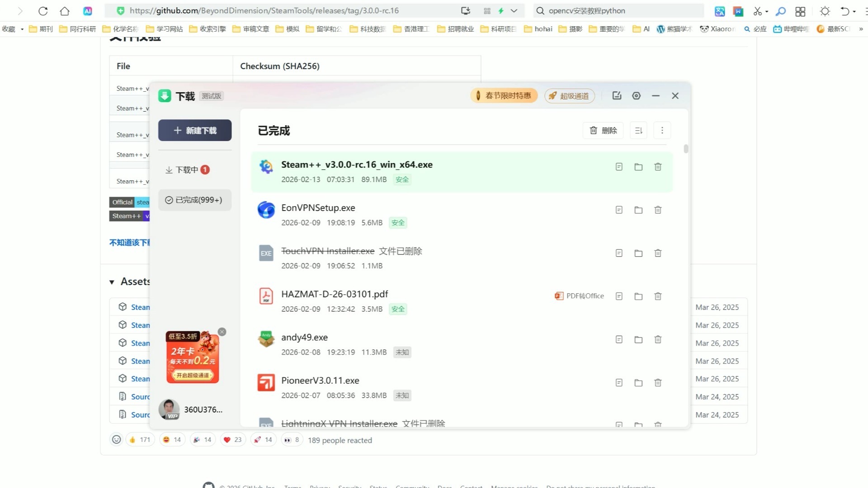
Task: Collapse the Assets section triangle
Action: pos(112,282)
